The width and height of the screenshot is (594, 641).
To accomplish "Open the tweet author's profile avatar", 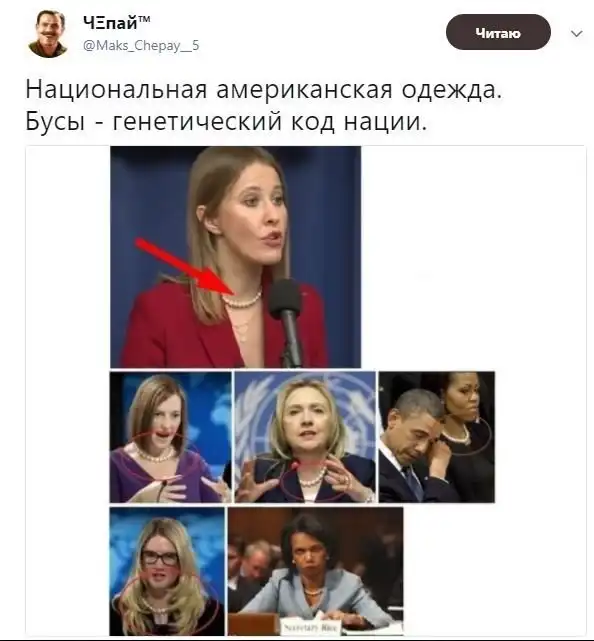I will tap(48, 34).
